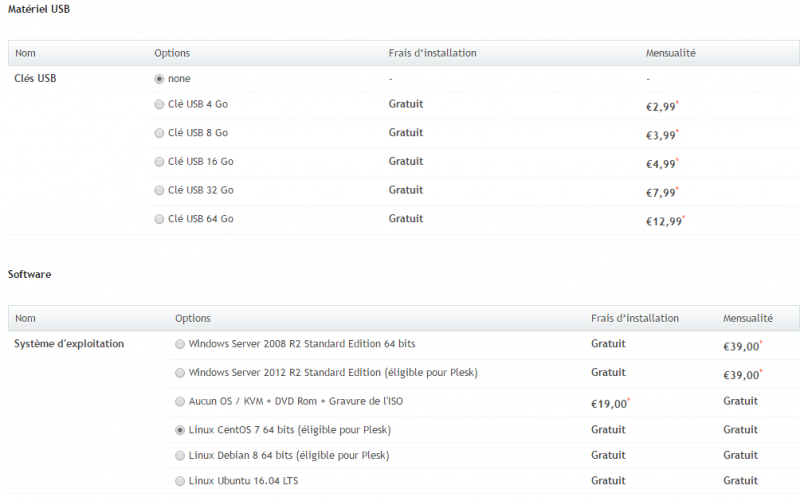This screenshot has width=800, height=501.
Task: Click Gratuit install fee for Linux CentOS 7
Action: (x=608, y=430)
